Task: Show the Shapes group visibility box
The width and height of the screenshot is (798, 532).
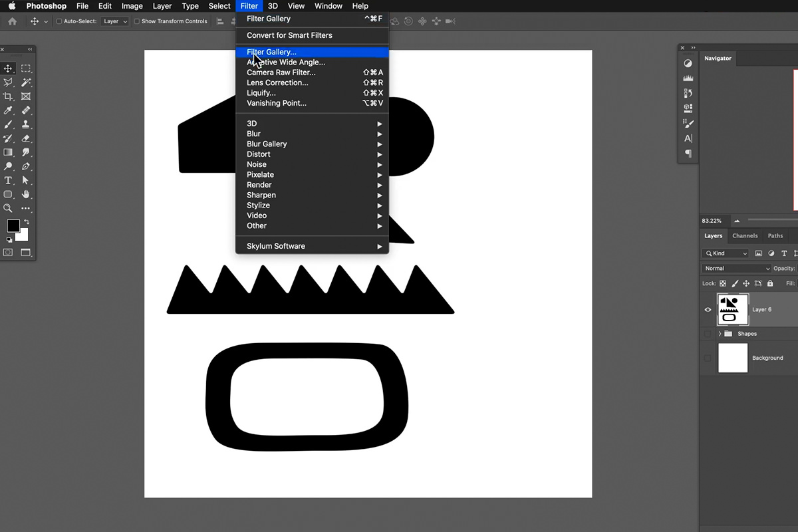Action: pyautogui.click(x=708, y=334)
